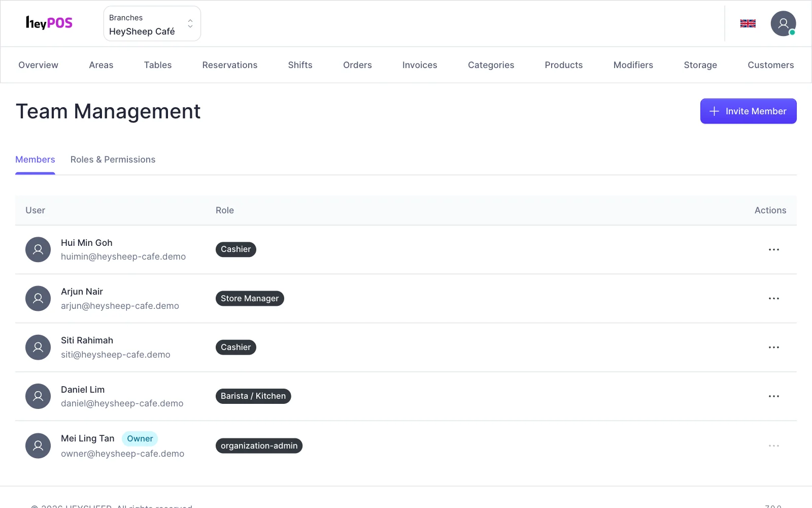Click Daniel Lim's avatar icon
812x508 pixels.
[x=38, y=396]
